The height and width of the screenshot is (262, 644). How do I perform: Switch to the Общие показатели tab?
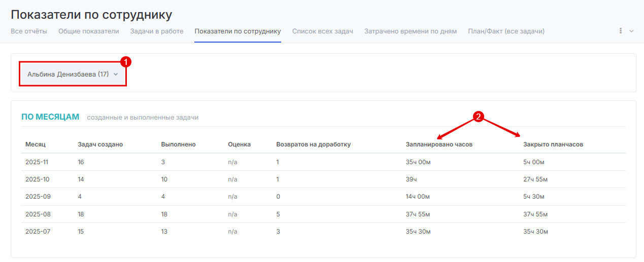pyautogui.click(x=88, y=31)
